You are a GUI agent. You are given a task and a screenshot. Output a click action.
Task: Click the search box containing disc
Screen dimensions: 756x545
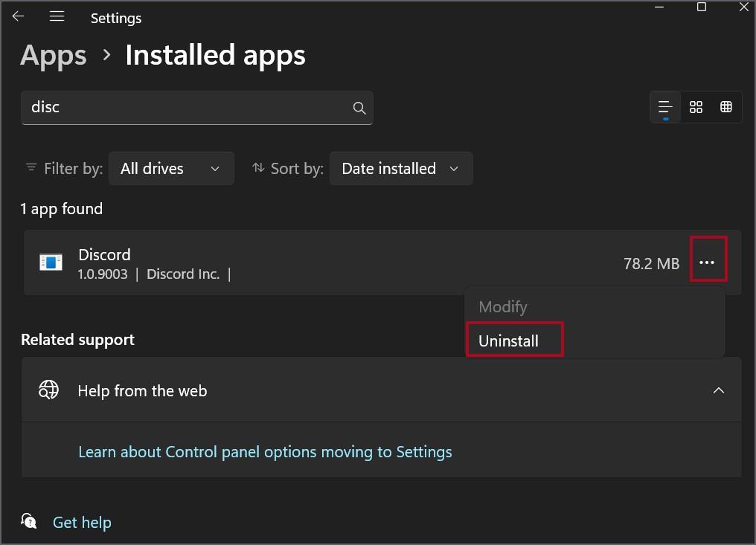coord(197,108)
